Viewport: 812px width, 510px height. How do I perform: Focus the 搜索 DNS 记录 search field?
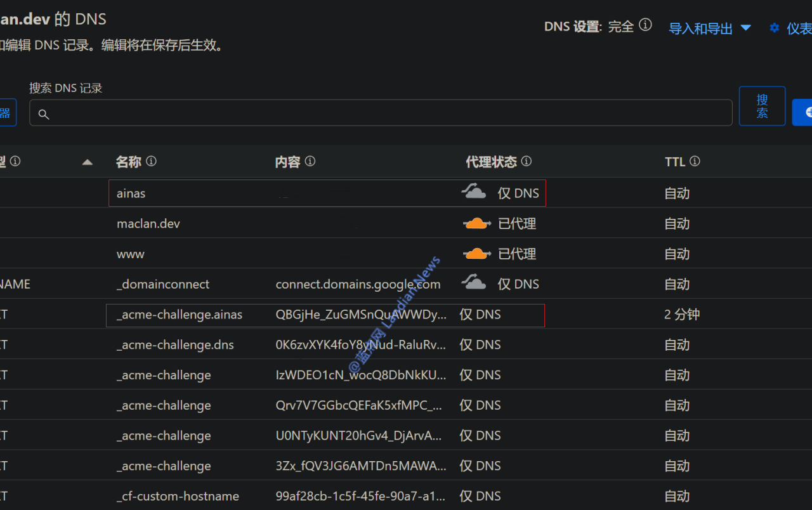coord(381,113)
